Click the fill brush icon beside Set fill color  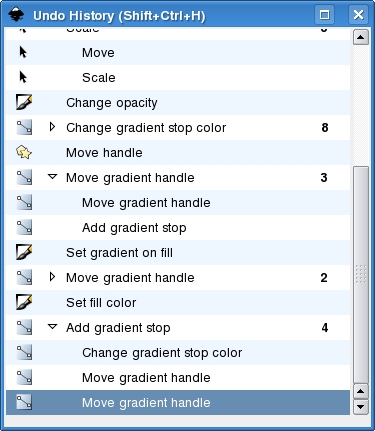(x=24, y=302)
